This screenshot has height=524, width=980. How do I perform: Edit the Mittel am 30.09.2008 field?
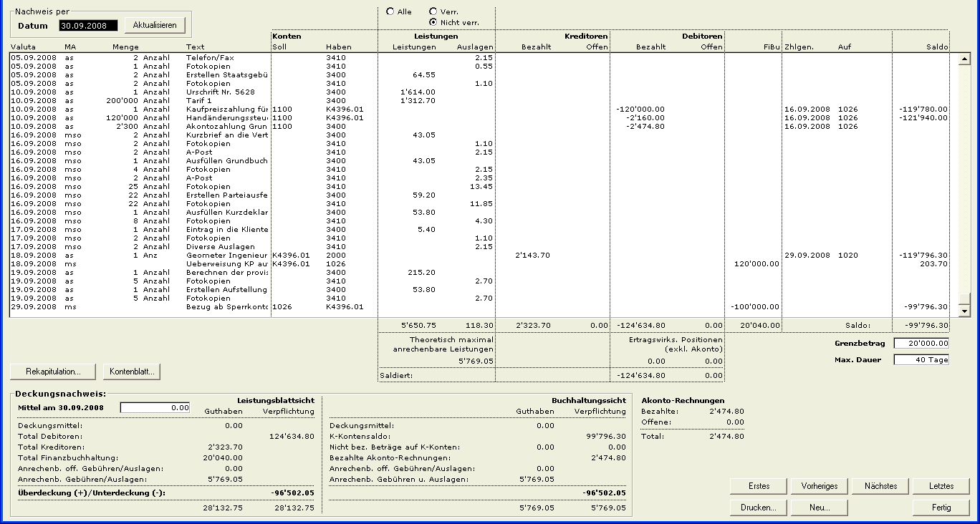pyautogui.click(x=155, y=407)
